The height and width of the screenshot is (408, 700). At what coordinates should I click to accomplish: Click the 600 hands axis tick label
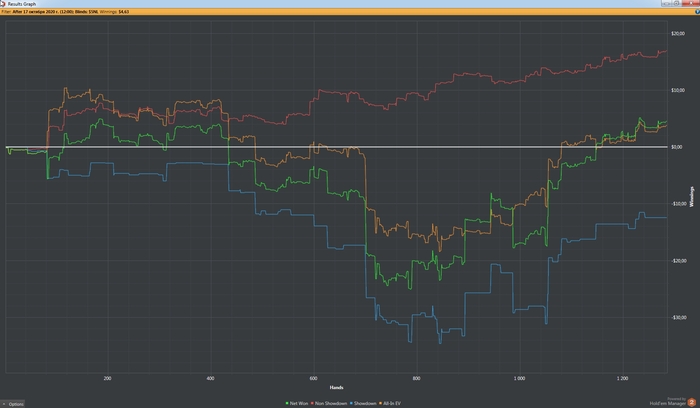(x=314, y=378)
